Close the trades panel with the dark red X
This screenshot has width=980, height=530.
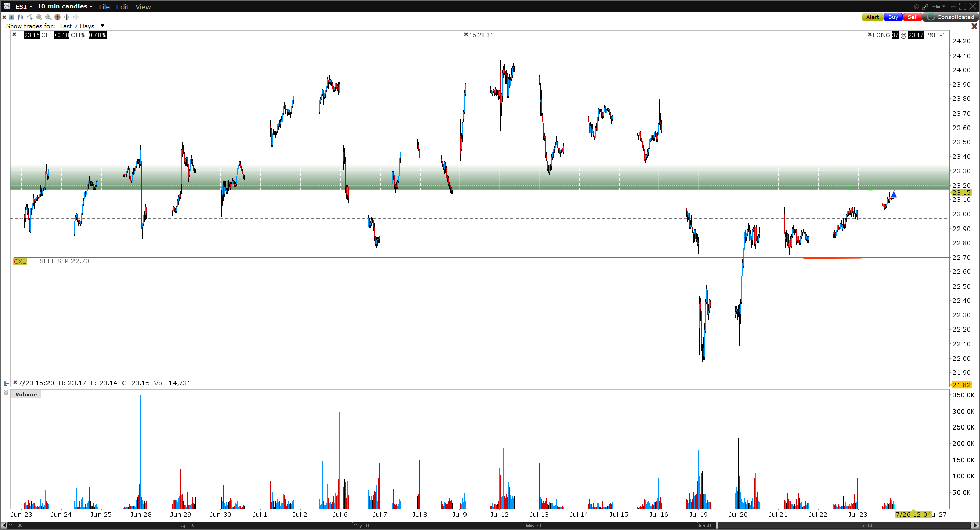click(x=974, y=26)
